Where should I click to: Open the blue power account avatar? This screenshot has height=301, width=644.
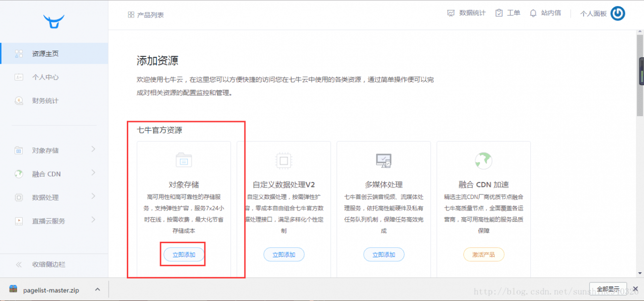coord(618,14)
